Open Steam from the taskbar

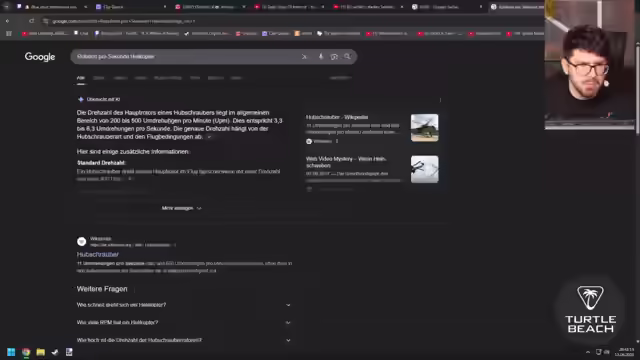[55, 352]
